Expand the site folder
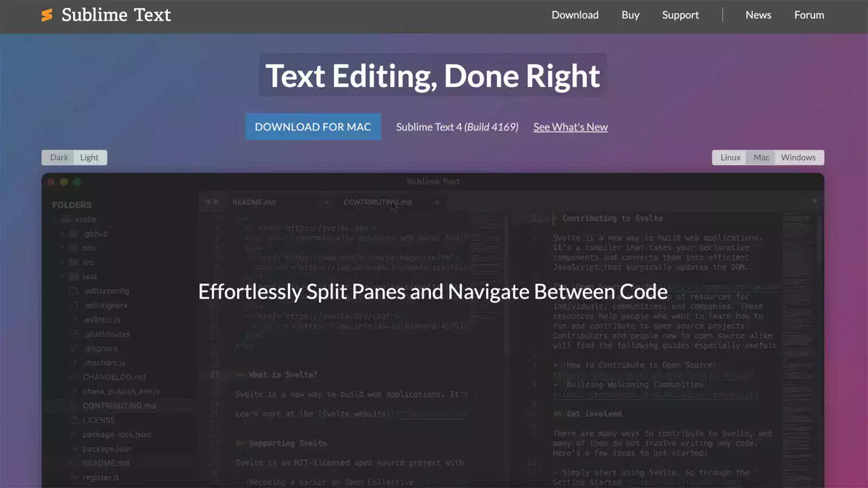The width and height of the screenshot is (868, 488). (x=62, y=248)
